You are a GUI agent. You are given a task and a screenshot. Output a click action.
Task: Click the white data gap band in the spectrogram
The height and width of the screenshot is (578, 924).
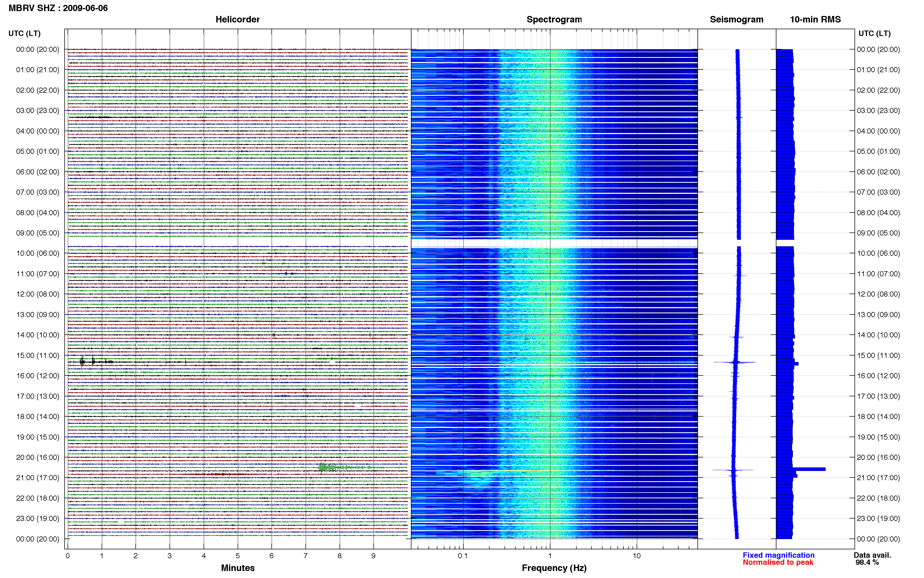pos(554,244)
